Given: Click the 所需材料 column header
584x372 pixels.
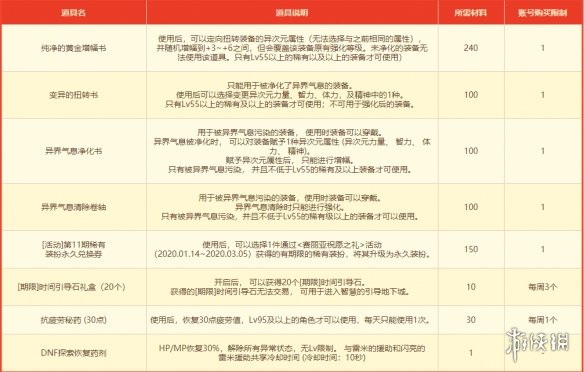Looking at the screenshot, I should coord(471,12).
